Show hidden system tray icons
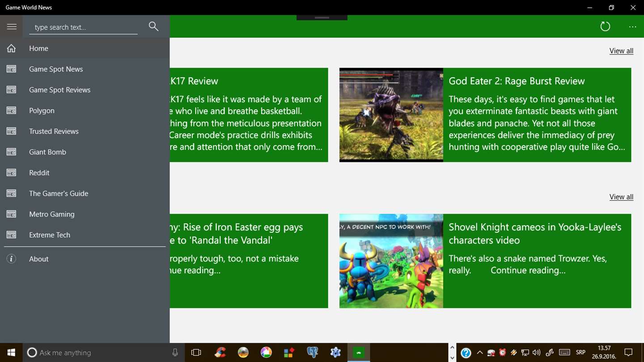 tap(480, 353)
